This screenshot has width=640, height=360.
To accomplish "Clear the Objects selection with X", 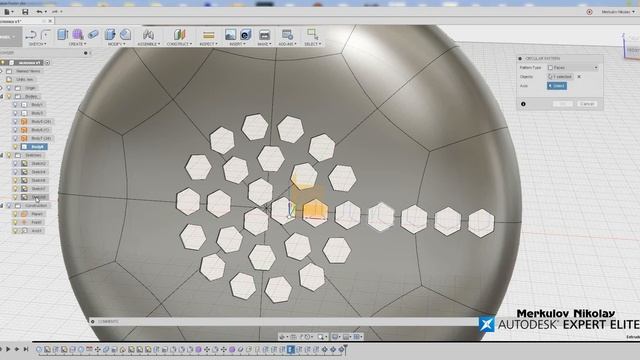I will point(579,77).
